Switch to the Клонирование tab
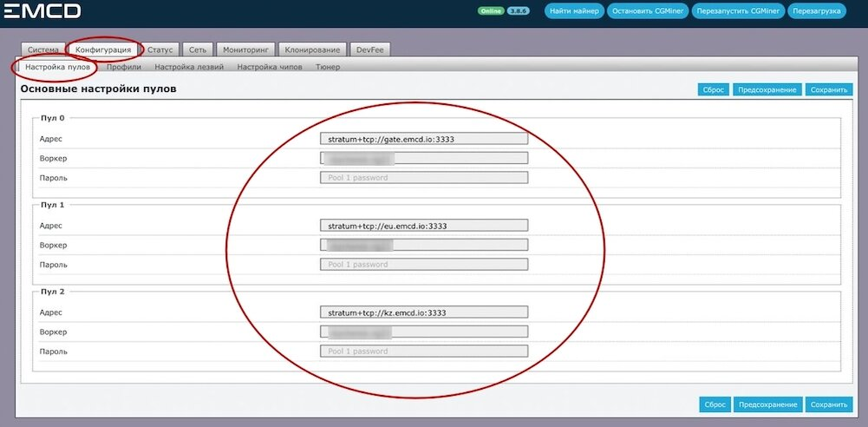The image size is (868, 427). pos(312,49)
